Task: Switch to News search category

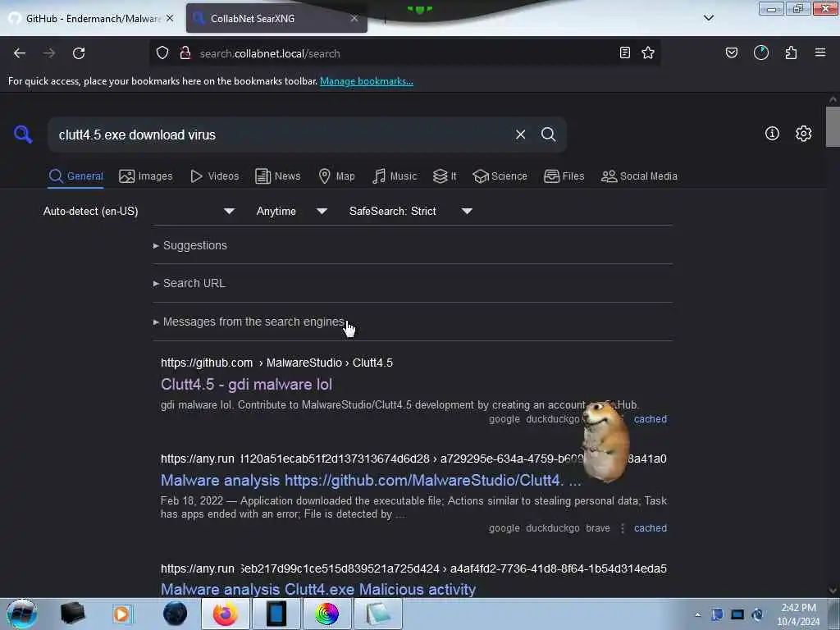Action: coord(277,176)
